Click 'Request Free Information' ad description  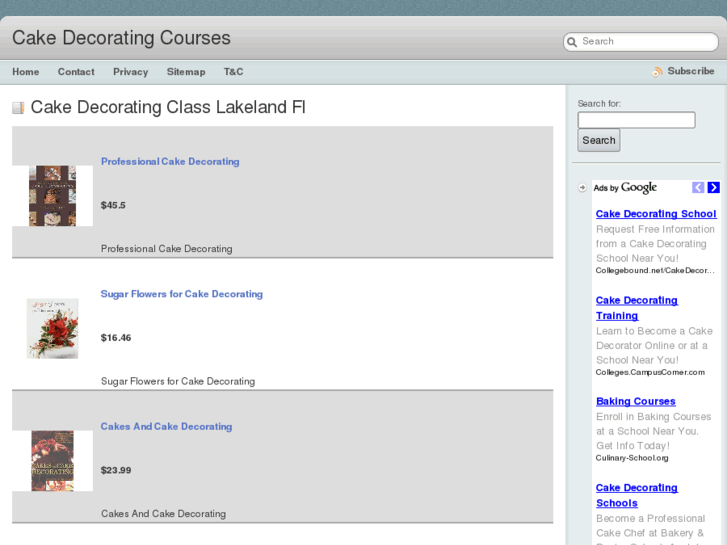pos(655,244)
